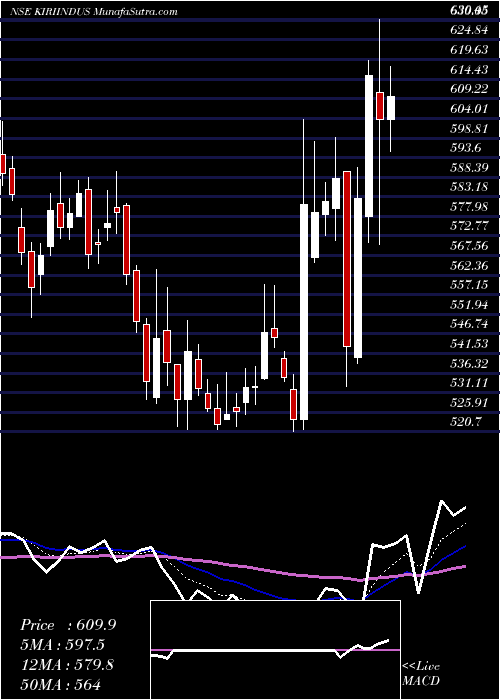Screen dimensions: 500x700
Task: Select the 562.36 price axis label
Action: point(469,265)
